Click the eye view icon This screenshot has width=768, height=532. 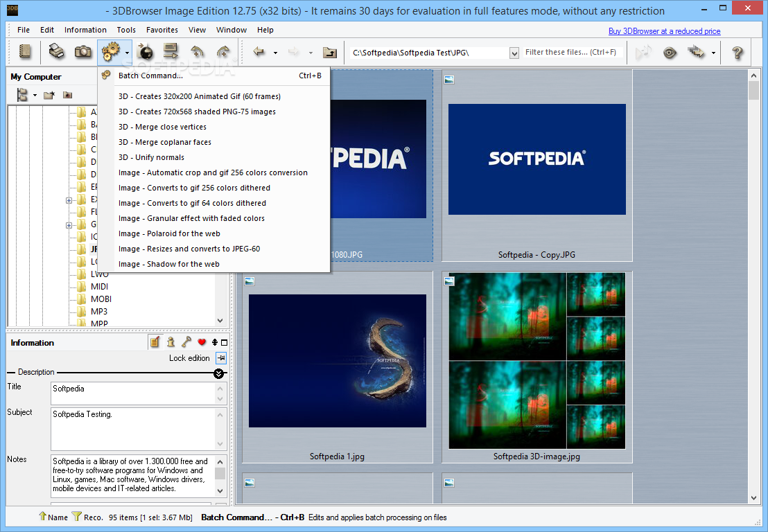[670, 53]
